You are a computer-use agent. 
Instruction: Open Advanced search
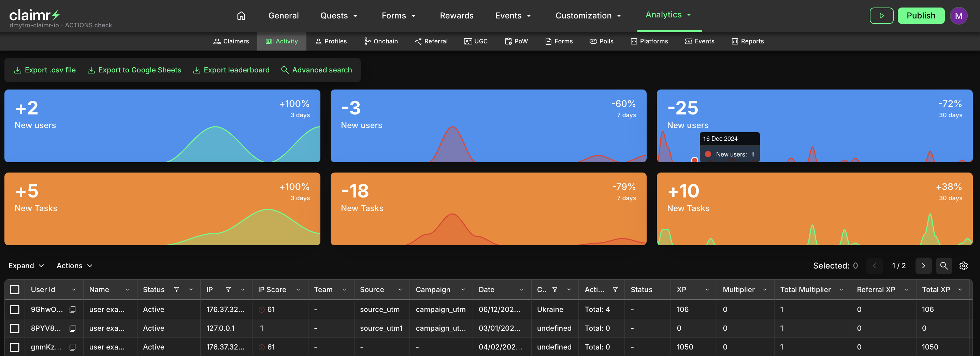(317, 70)
